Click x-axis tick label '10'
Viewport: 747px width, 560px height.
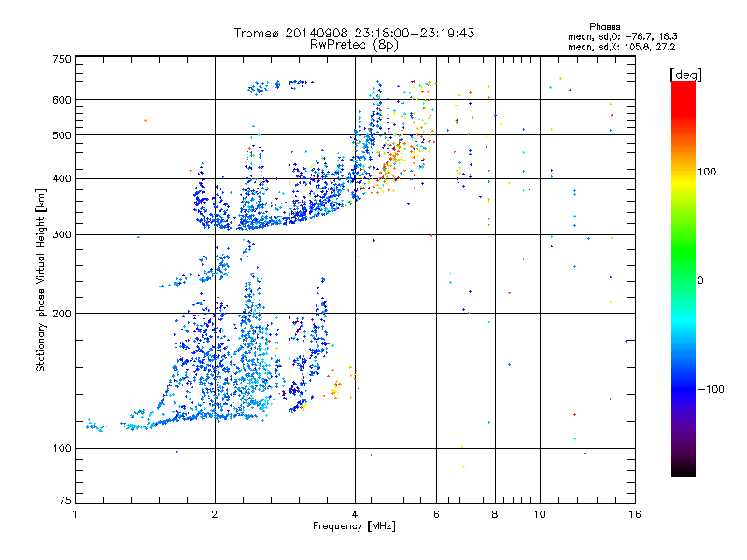540,514
